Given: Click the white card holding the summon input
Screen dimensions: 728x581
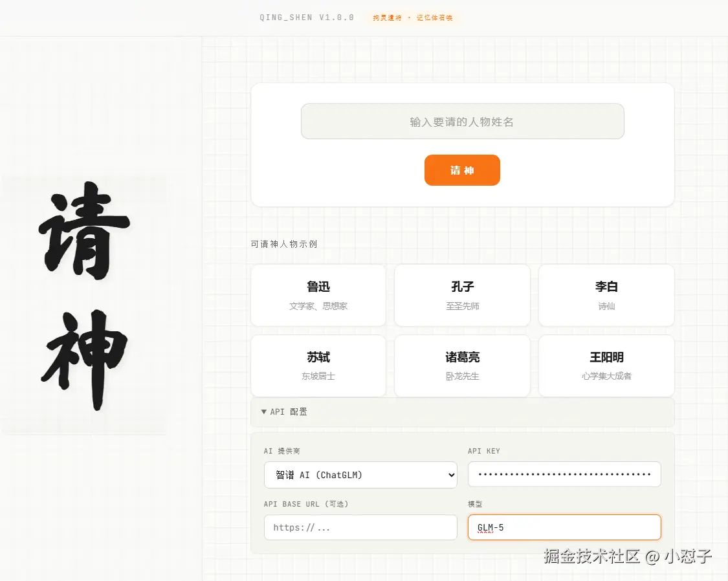Looking at the screenshot, I should 462,145.
